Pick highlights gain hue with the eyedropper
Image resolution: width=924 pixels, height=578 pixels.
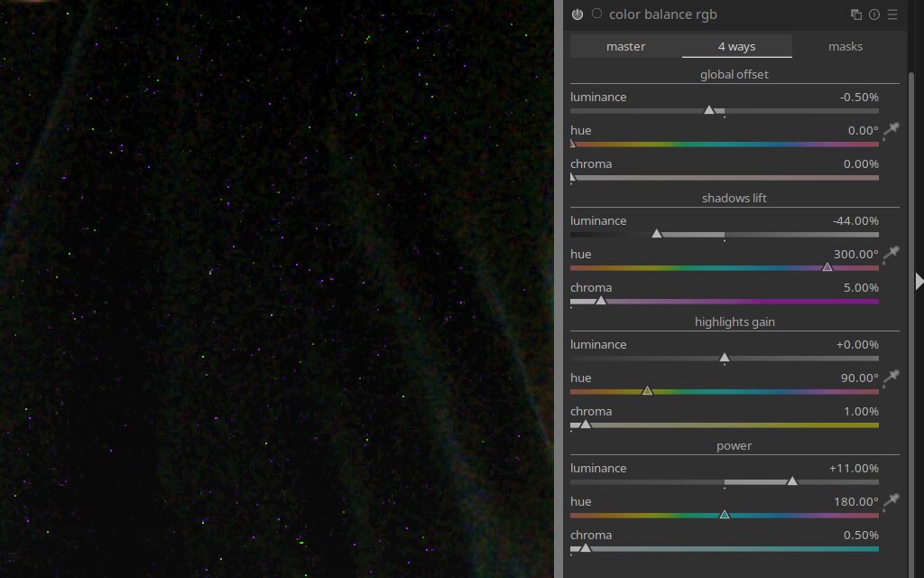pyautogui.click(x=891, y=378)
